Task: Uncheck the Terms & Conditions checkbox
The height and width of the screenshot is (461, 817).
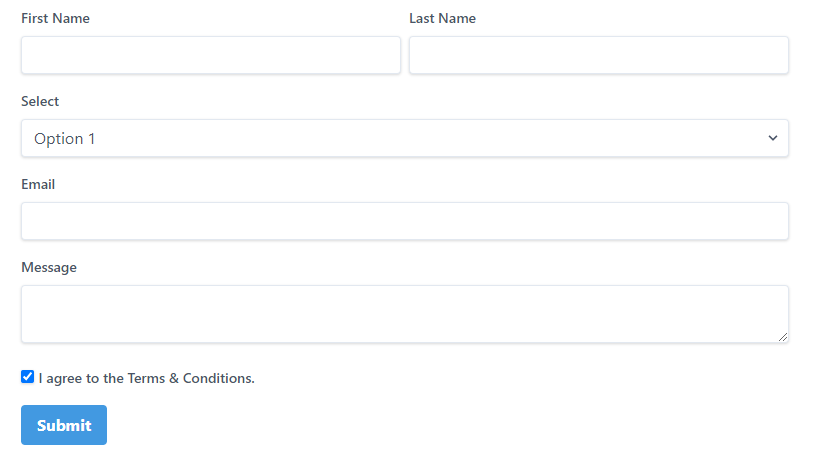Action: (28, 377)
